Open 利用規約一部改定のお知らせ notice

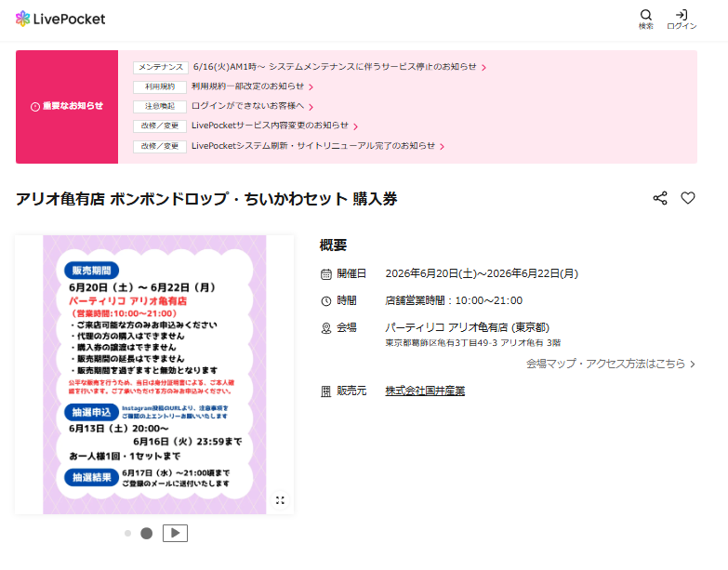[247, 86]
